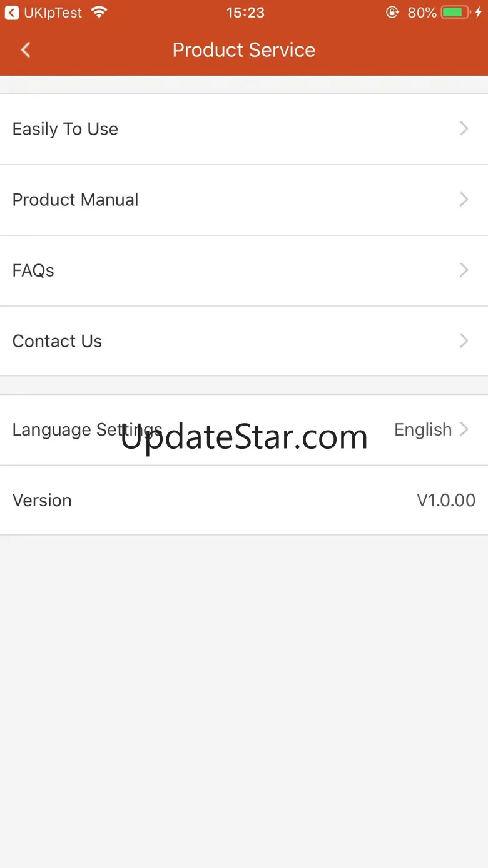Tap the Version row label
Image resolution: width=488 pixels, height=868 pixels.
click(42, 501)
